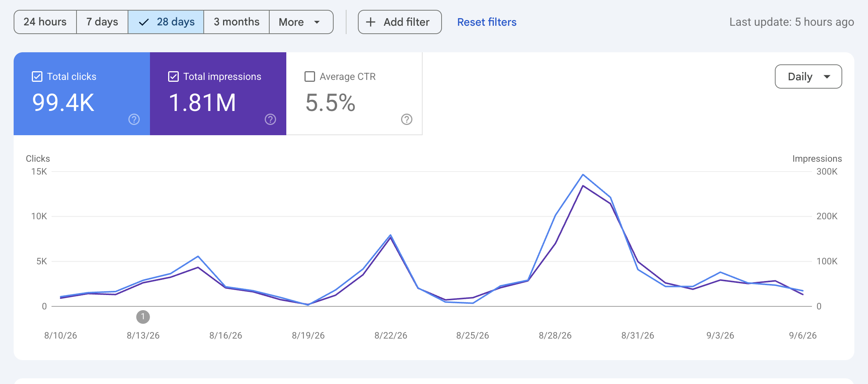Click the 8/16/26 date axis label
The width and height of the screenshot is (868, 384).
(226, 336)
